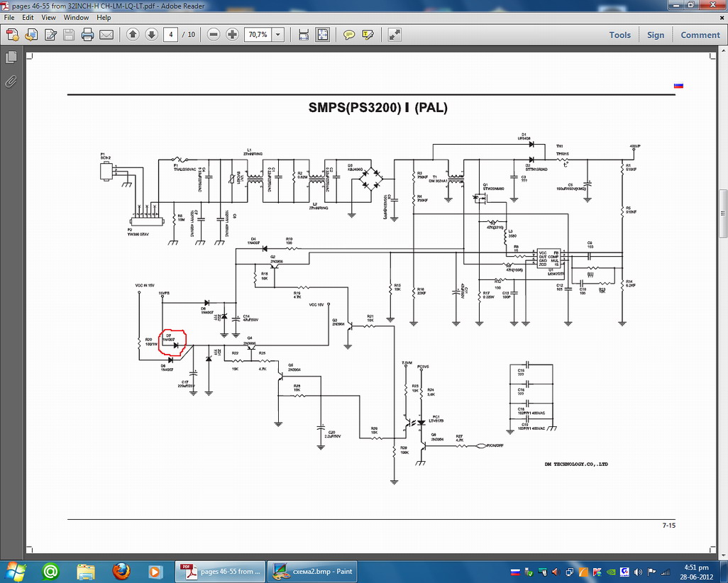Open the Tools pane

[x=619, y=35]
